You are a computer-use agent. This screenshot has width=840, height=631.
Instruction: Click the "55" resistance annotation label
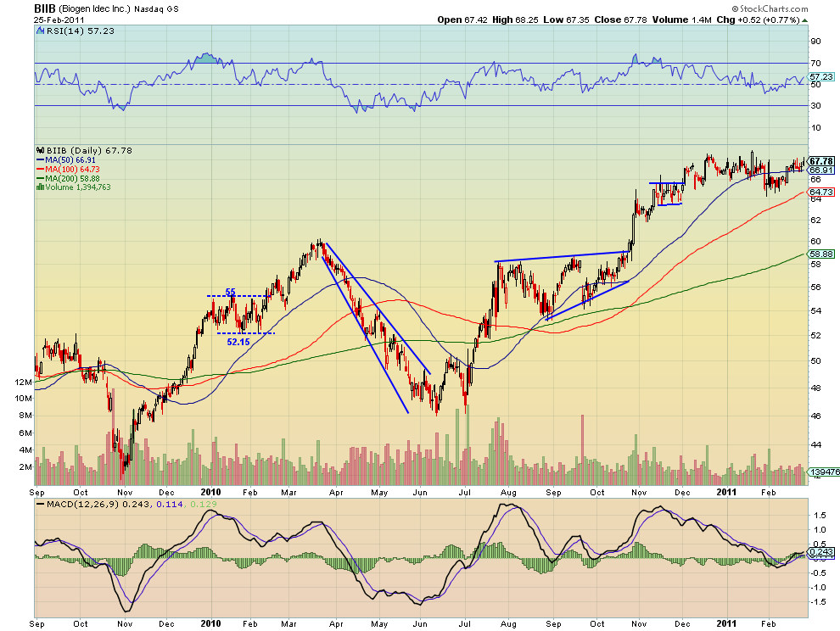tap(230, 292)
